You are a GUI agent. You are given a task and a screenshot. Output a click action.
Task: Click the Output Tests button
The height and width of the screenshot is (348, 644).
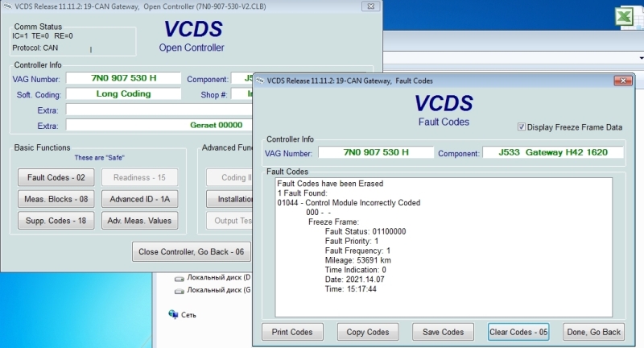pos(230,221)
